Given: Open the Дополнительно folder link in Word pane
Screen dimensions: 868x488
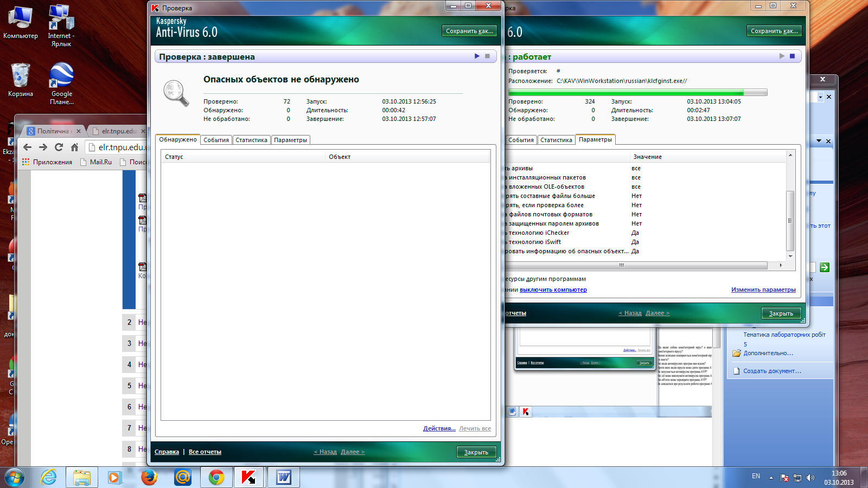Looking at the screenshot, I should click(768, 353).
